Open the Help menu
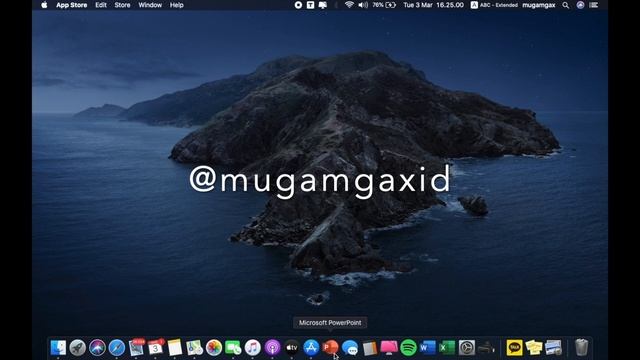The image size is (640, 360). click(x=177, y=5)
